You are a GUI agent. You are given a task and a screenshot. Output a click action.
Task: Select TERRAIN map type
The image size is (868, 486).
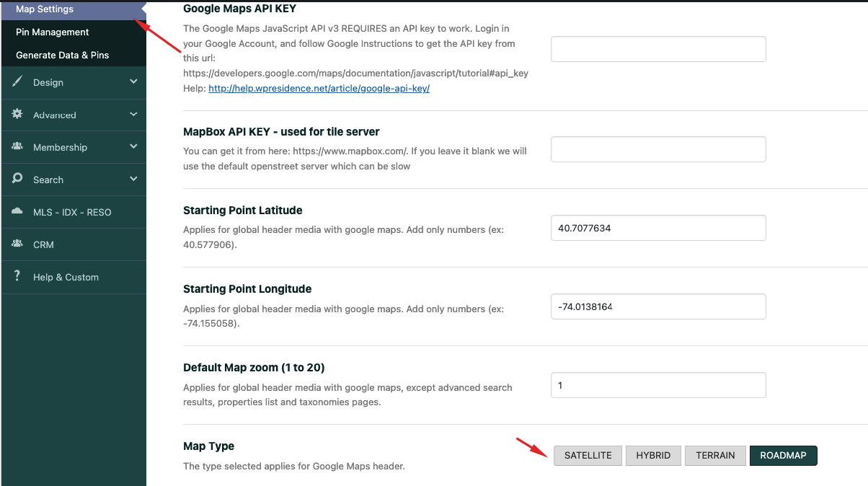tap(715, 455)
